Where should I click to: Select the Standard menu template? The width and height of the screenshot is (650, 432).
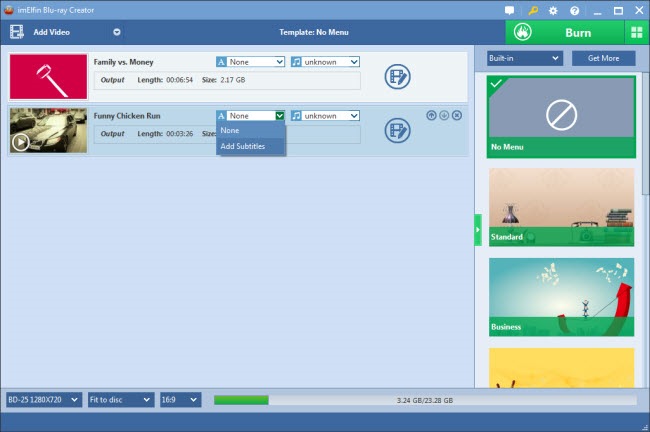pyautogui.click(x=561, y=207)
